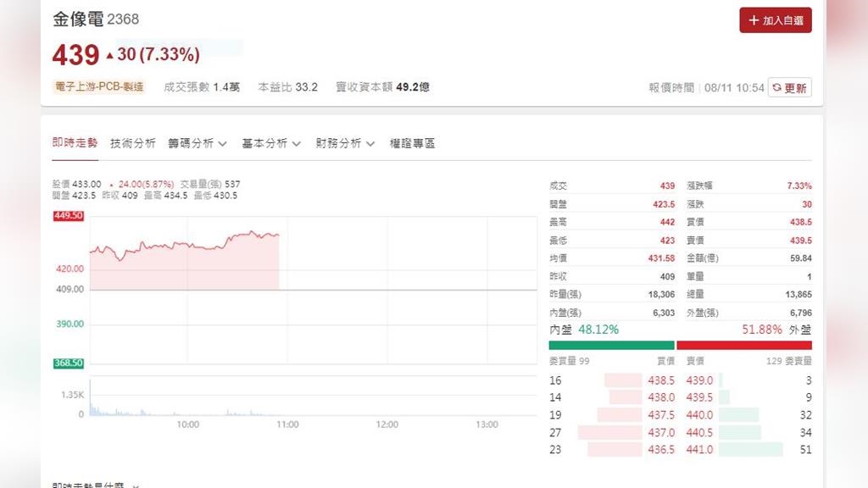Go to the 權證專區 tab
Screen dimensions: 868x488
click(x=412, y=143)
